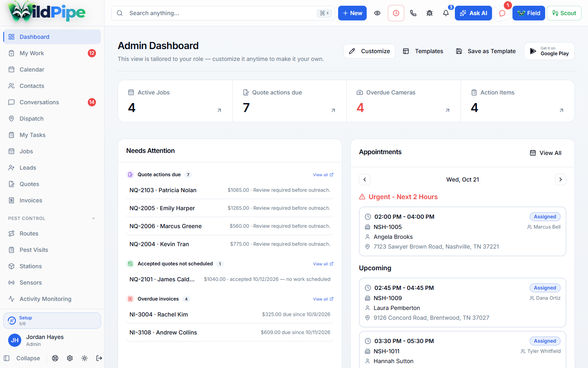Collapse the Pest Control section chevron
The image size is (588, 368).
click(94, 218)
